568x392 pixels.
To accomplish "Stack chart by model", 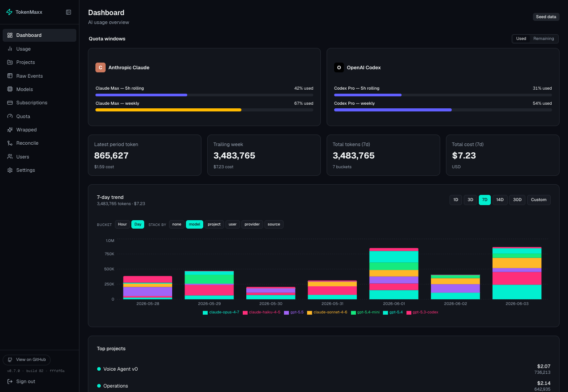I will [194, 224].
